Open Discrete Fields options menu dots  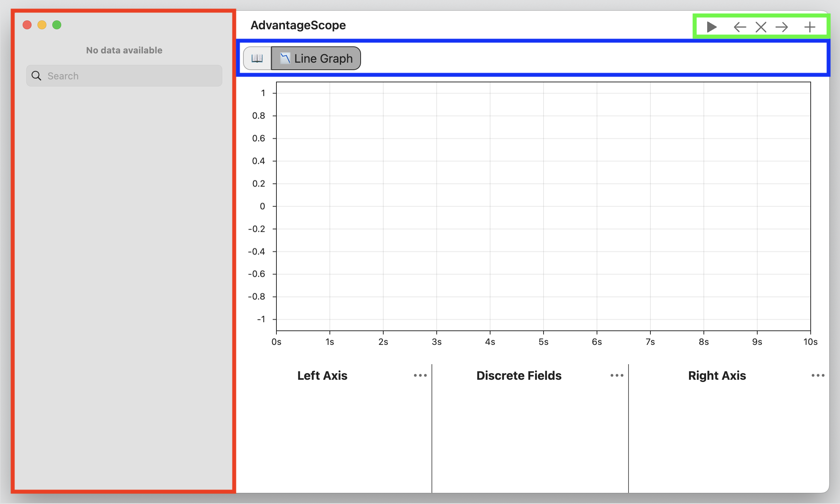[617, 376]
